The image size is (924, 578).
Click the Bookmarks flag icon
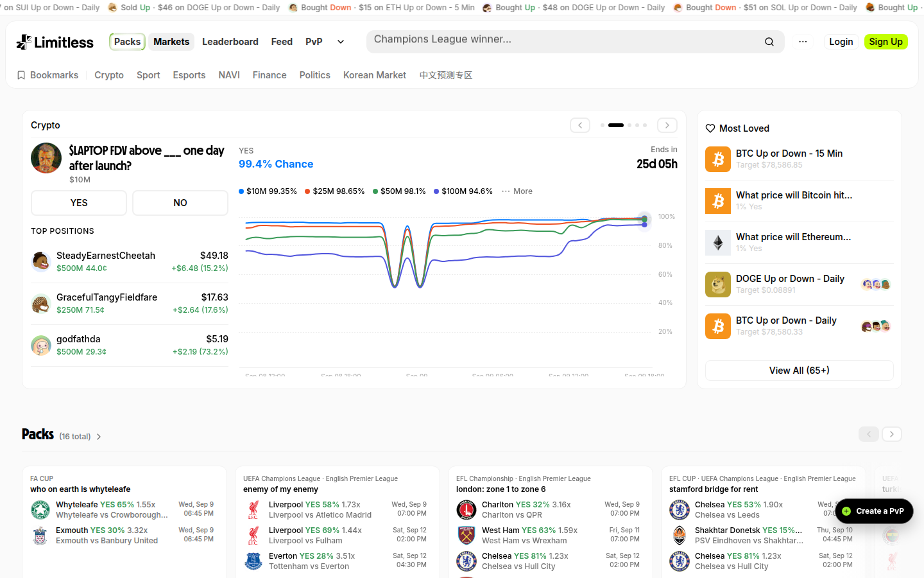(x=21, y=75)
